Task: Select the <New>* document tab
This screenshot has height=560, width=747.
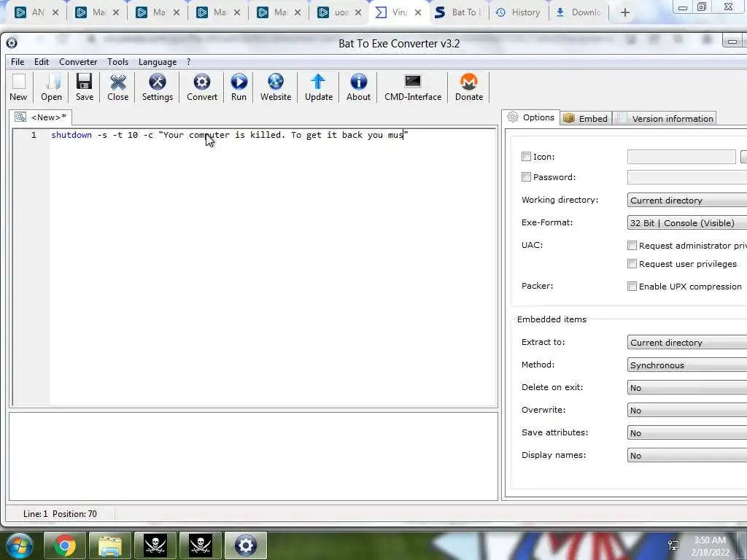Action: [41, 117]
